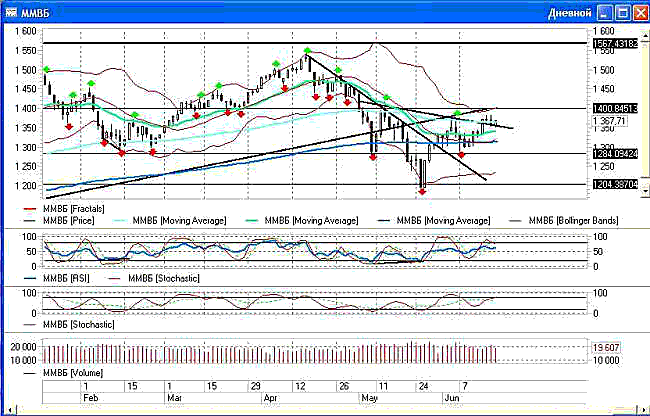Image resolution: width=650 pixels, height=416 pixels.
Task: Click the 7 date label on time axis
Action: (x=465, y=386)
